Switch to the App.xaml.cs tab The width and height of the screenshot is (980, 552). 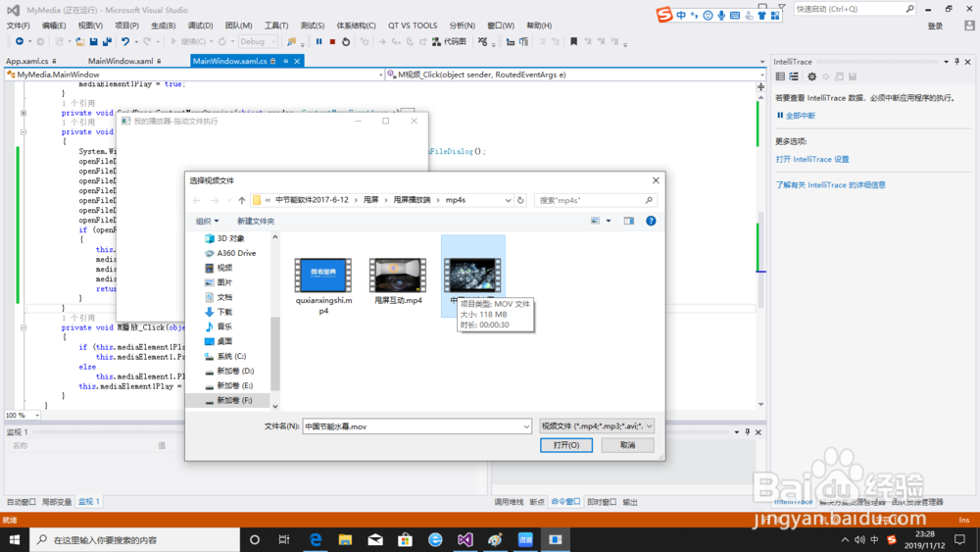click(x=26, y=61)
